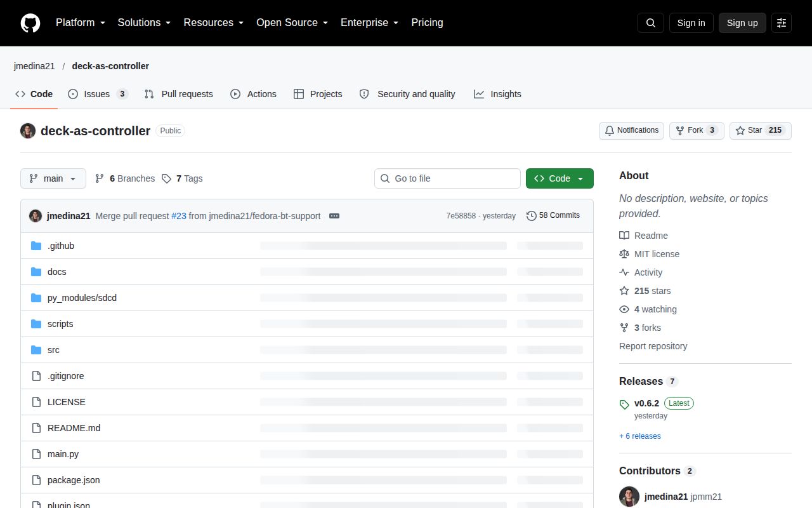812x508 pixels.
Task: Click the Sign in button
Action: pos(691,23)
